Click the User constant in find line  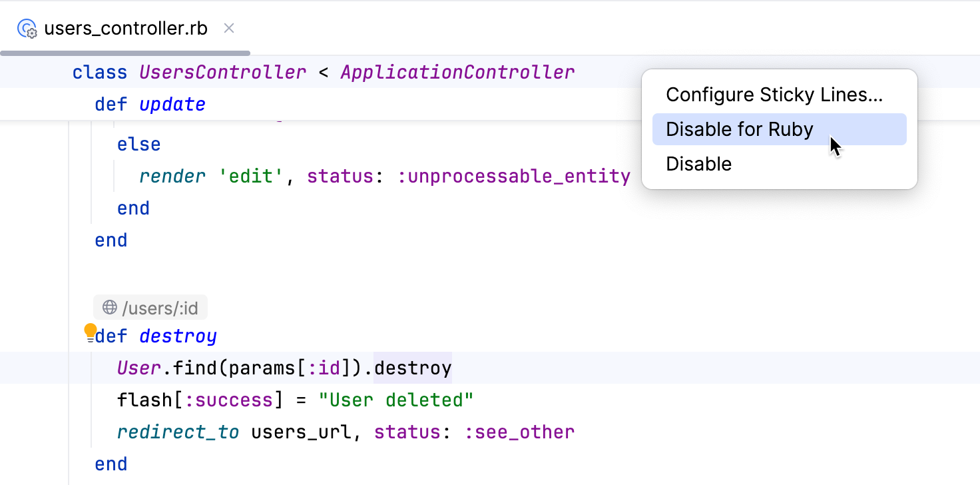click(139, 368)
